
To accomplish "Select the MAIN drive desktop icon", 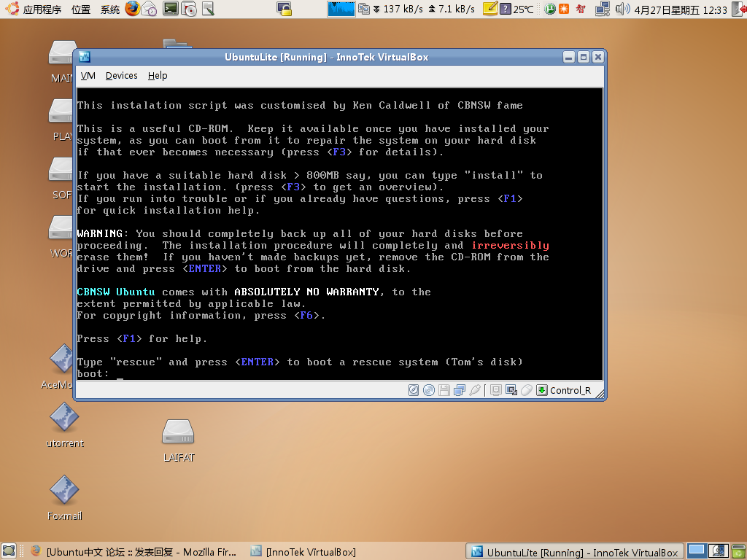I will click(x=62, y=62).
